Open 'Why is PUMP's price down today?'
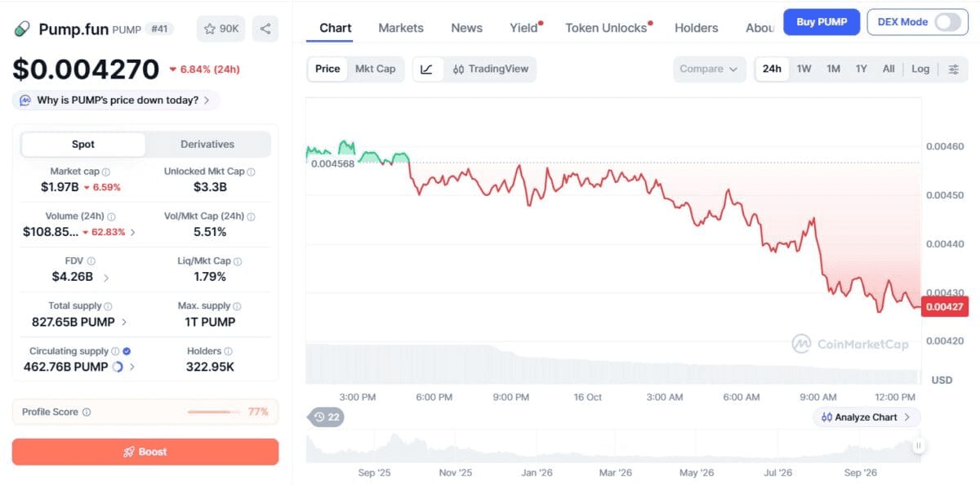The image size is (980, 486). pos(116,100)
